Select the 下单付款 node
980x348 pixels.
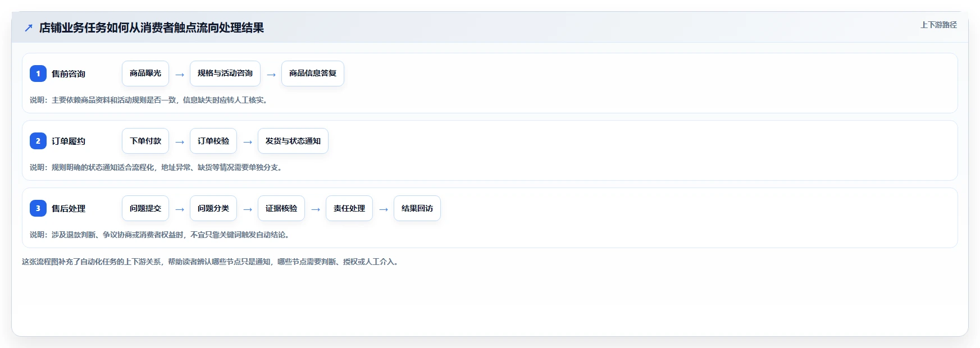pos(145,141)
